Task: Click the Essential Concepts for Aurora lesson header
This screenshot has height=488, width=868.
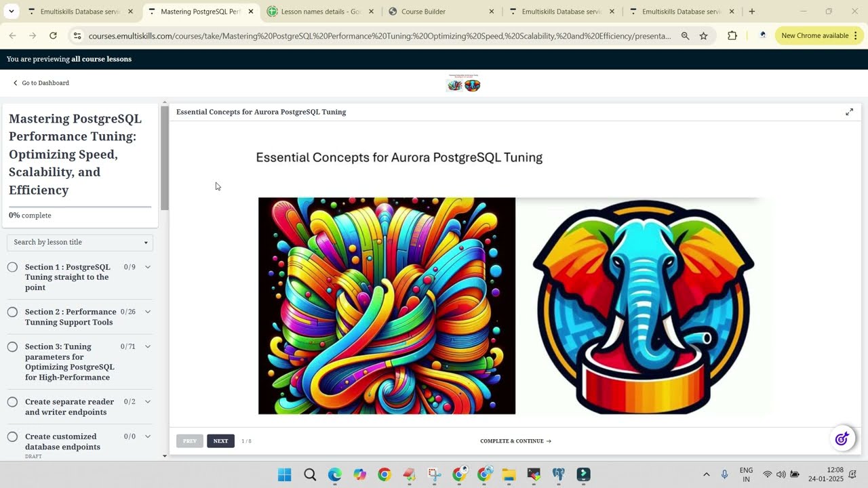Action: [261, 112]
